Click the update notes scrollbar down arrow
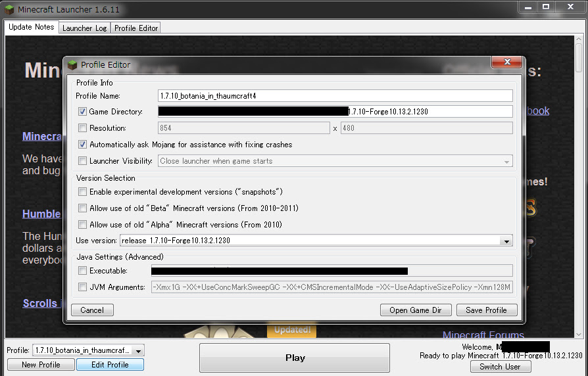Image resolution: width=588 pixels, height=376 pixels. coord(579,334)
